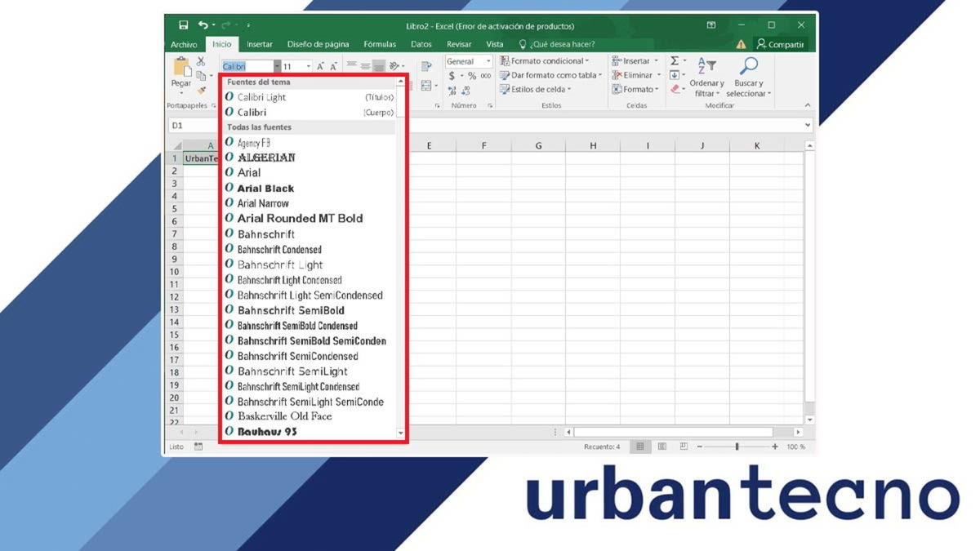Switch to the Fórmulas ribbon tab
Image resolution: width=980 pixels, height=551 pixels.
pos(379,44)
